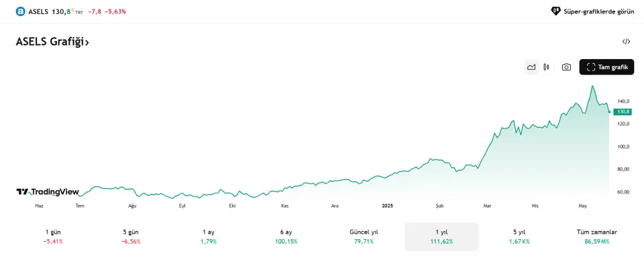Take a snapshot with camera icon

566,67
